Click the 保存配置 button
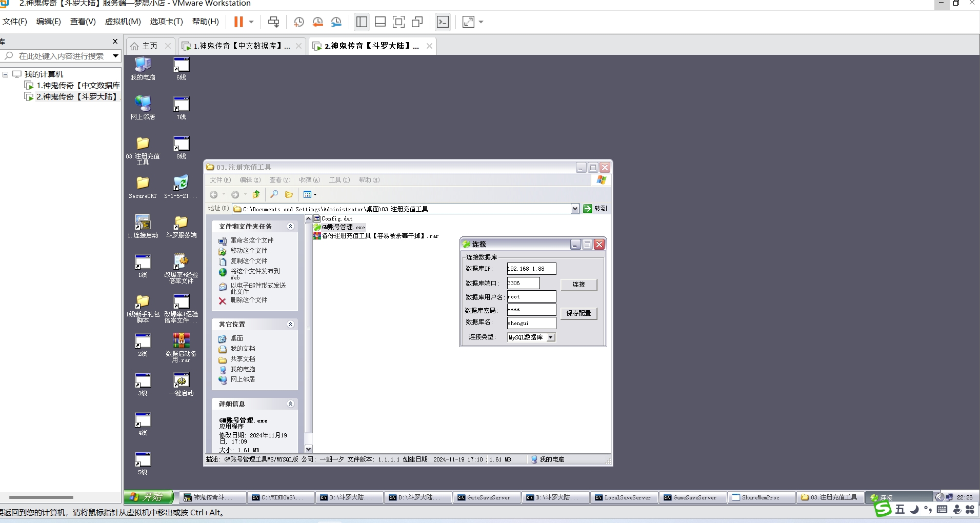 [x=578, y=313]
